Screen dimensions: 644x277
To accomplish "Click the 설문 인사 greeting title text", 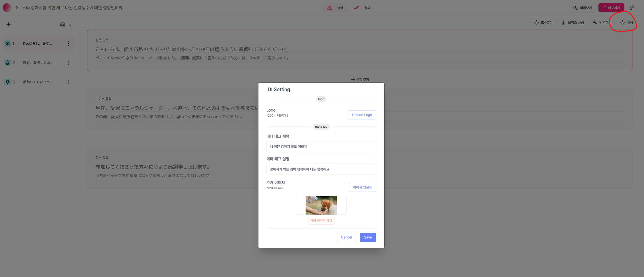I will tap(192, 49).
